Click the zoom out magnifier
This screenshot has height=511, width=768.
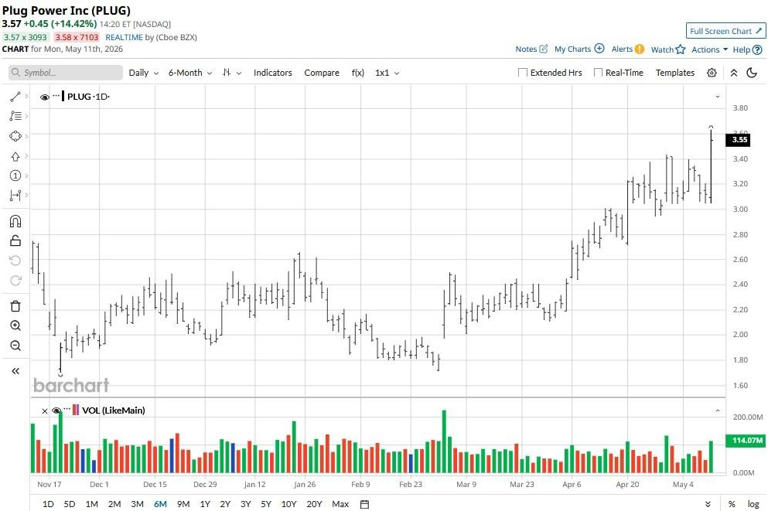click(x=15, y=346)
